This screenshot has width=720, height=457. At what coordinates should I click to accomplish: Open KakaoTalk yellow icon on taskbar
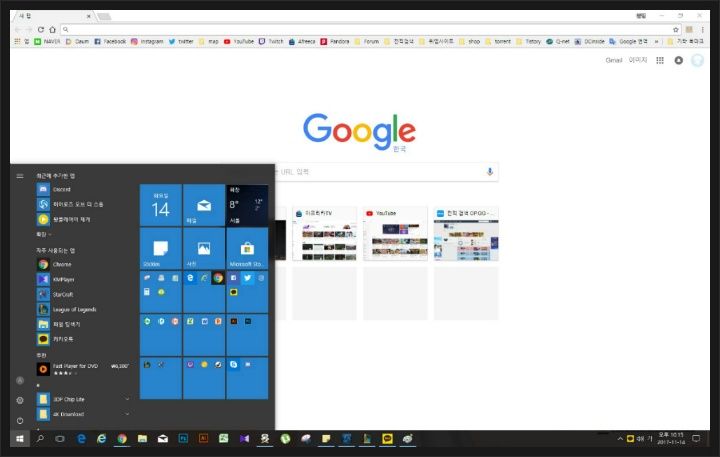coord(388,439)
